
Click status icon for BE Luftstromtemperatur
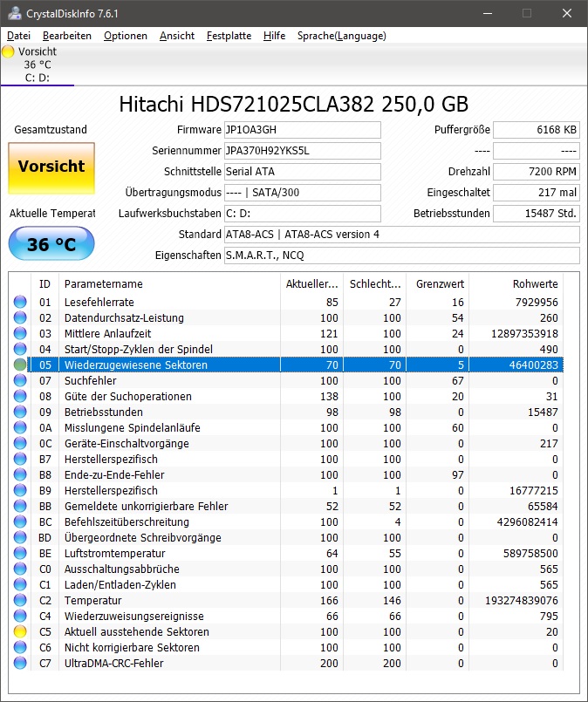coord(20,553)
